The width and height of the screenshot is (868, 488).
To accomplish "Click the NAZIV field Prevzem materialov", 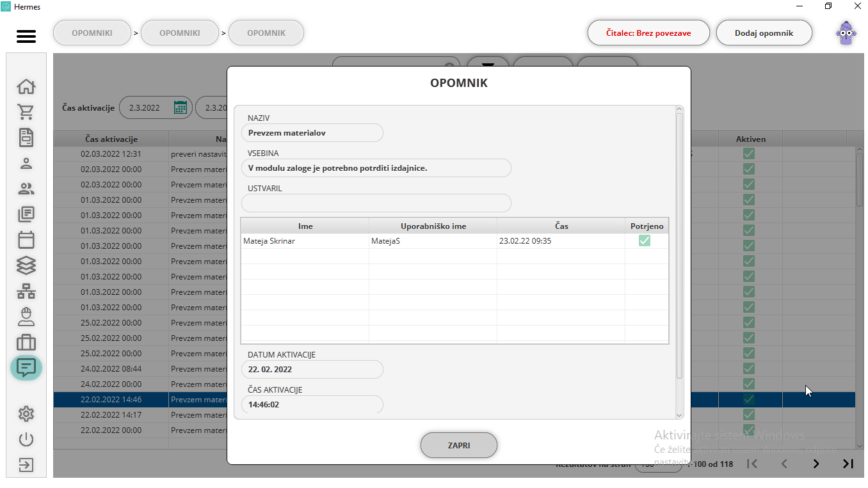I will tap(312, 133).
